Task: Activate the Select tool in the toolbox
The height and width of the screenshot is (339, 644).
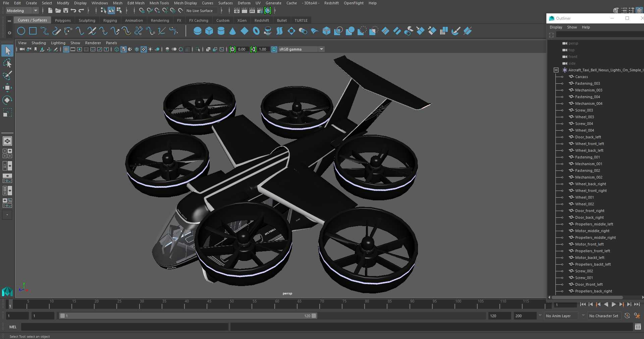Action: (x=7, y=51)
